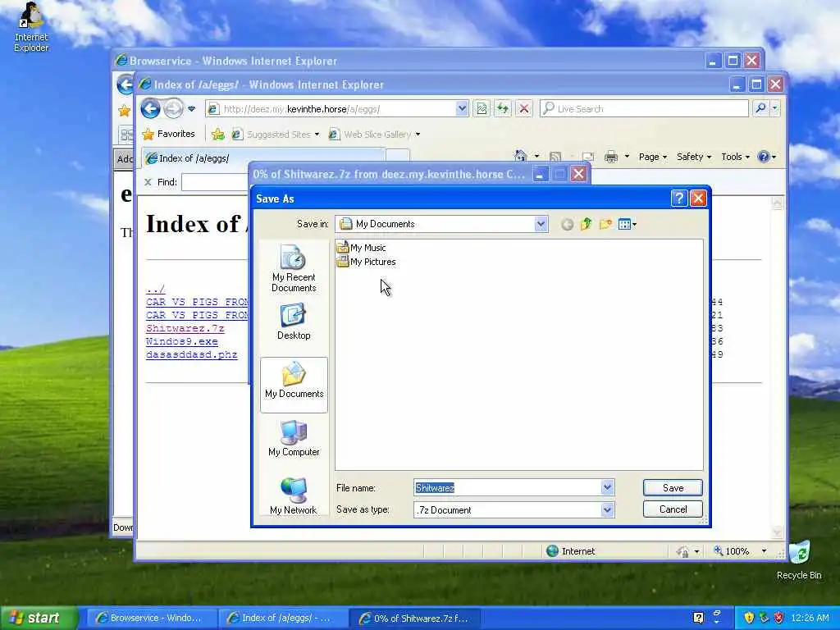This screenshot has width=840, height=630.
Task: Click the printer icon
Action: coord(610,157)
